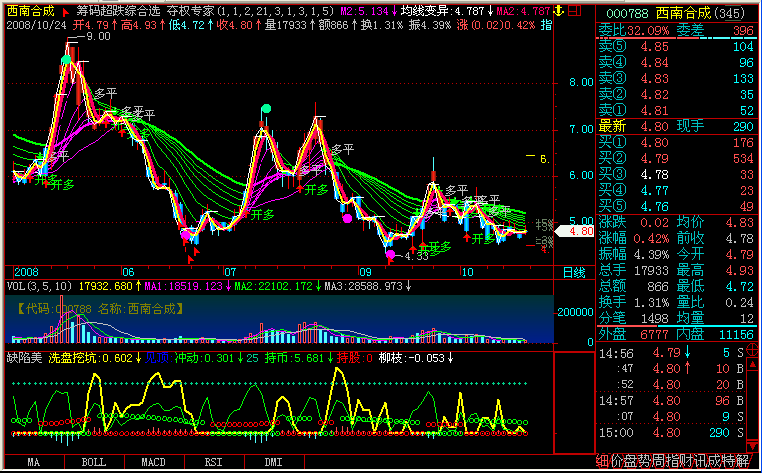Screen dimensions: 762x473
Task: Click the 缺陷美 indicator label
Action: [25, 358]
